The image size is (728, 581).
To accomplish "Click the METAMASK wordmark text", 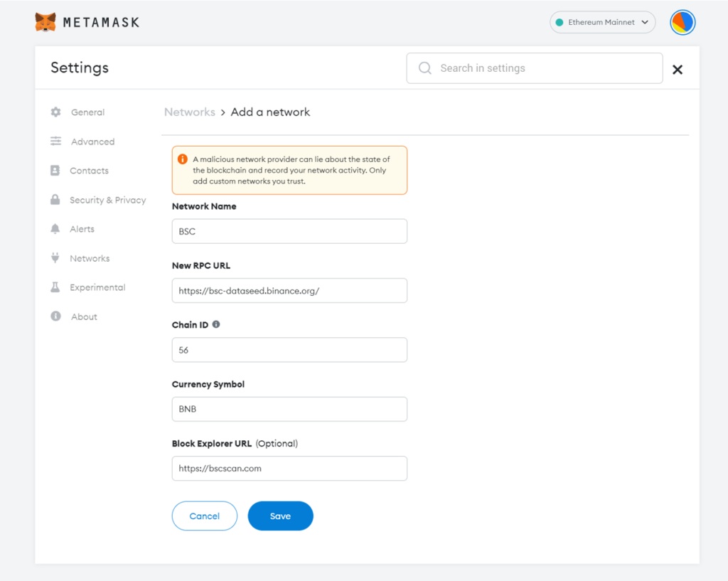I will (101, 22).
